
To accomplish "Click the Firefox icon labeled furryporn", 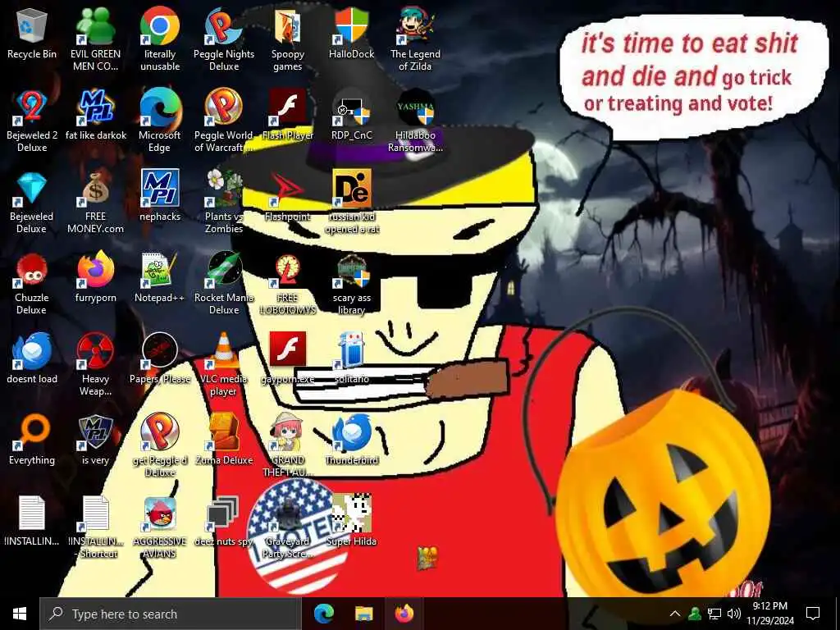I will pos(95,270).
